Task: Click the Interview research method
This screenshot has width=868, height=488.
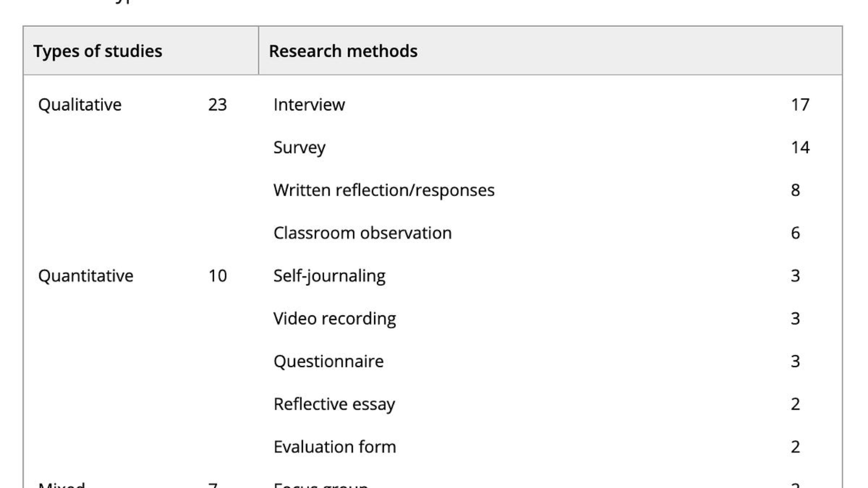Action: 309,105
